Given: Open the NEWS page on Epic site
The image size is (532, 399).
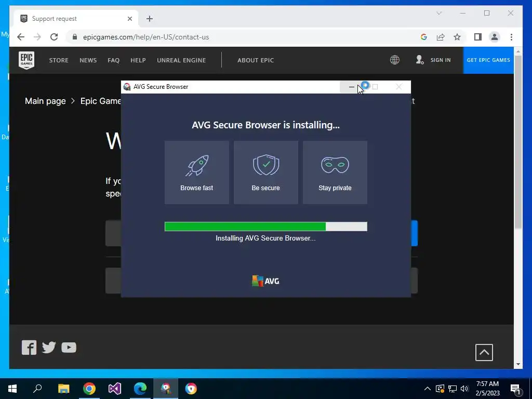Looking at the screenshot, I should [88, 60].
